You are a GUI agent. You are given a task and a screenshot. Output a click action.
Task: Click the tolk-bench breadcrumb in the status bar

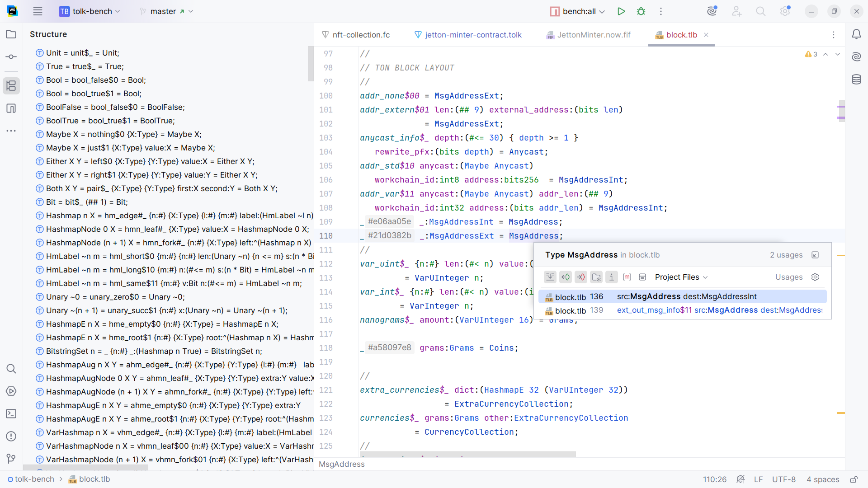pos(31,479)
